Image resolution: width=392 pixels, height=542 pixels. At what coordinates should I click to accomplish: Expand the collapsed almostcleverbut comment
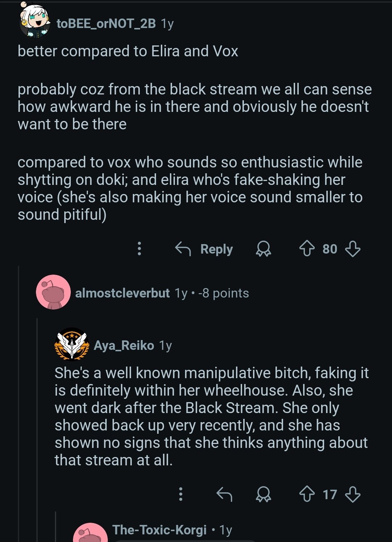pos(162,293)
